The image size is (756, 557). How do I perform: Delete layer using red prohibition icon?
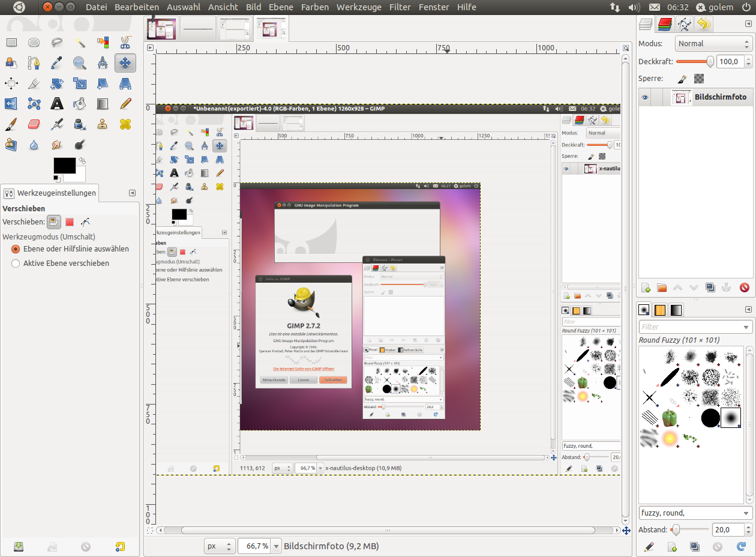[745, 288]
